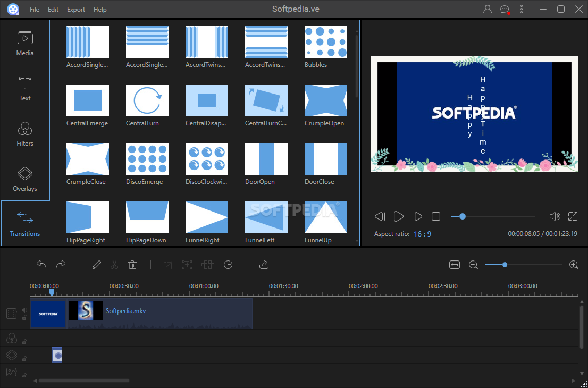Select the Transitions panel
588x388 pixels.
(25, 224)
